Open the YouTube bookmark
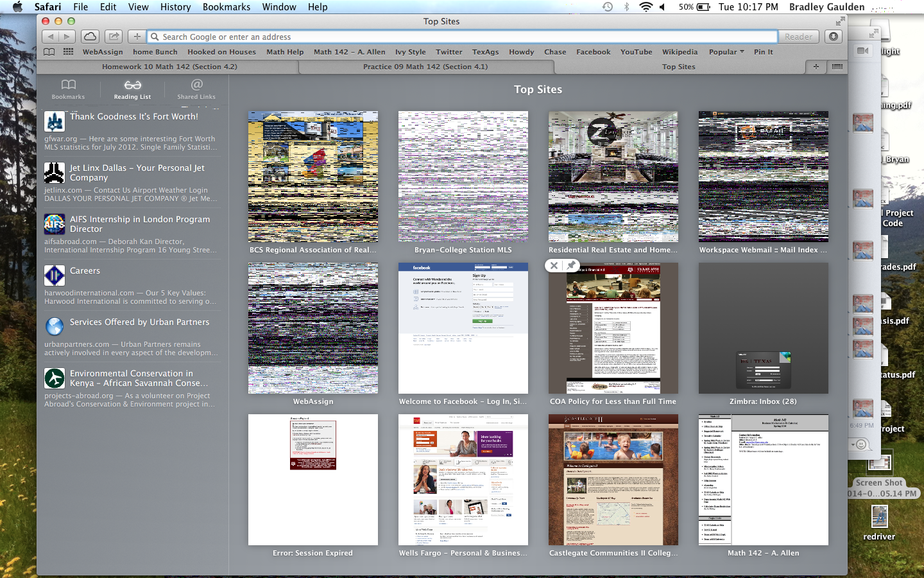This screenshot has height=578, width=924. point(636,52)
